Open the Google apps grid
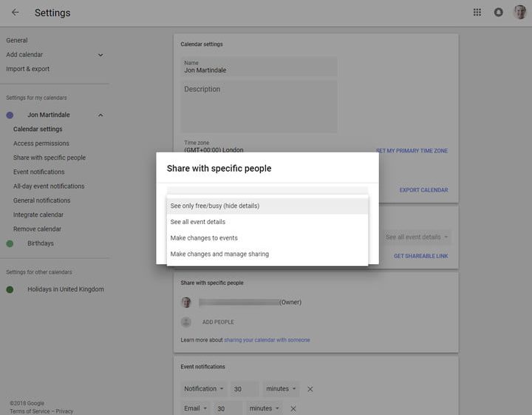This screenshot has height=415, width=532. point(477,13)
